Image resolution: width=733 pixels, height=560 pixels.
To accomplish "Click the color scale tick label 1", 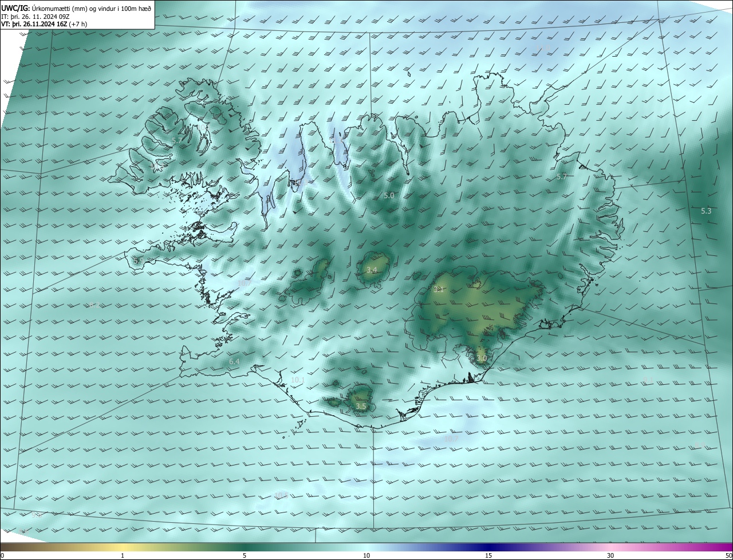I will 123,555.
